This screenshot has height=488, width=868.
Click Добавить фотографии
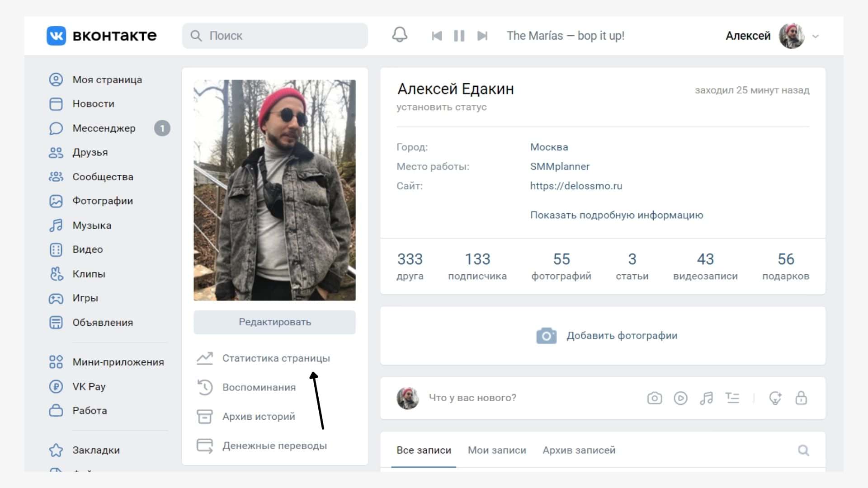point(622,336)
